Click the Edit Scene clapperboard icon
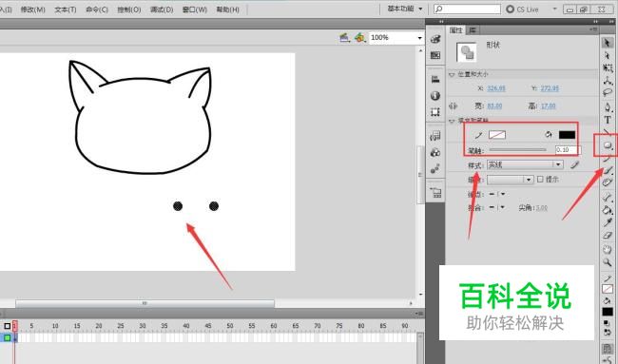 (345, 38)
